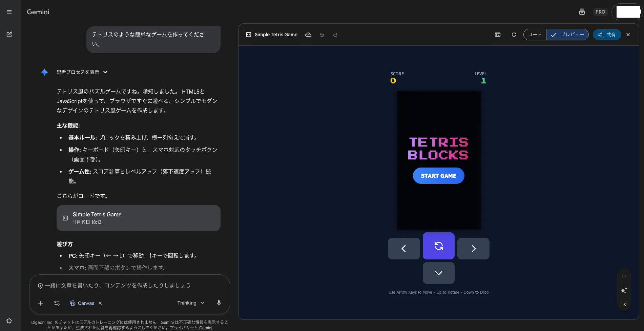
Task: Click the user prompt message bubble
Action: pos(153,39)
